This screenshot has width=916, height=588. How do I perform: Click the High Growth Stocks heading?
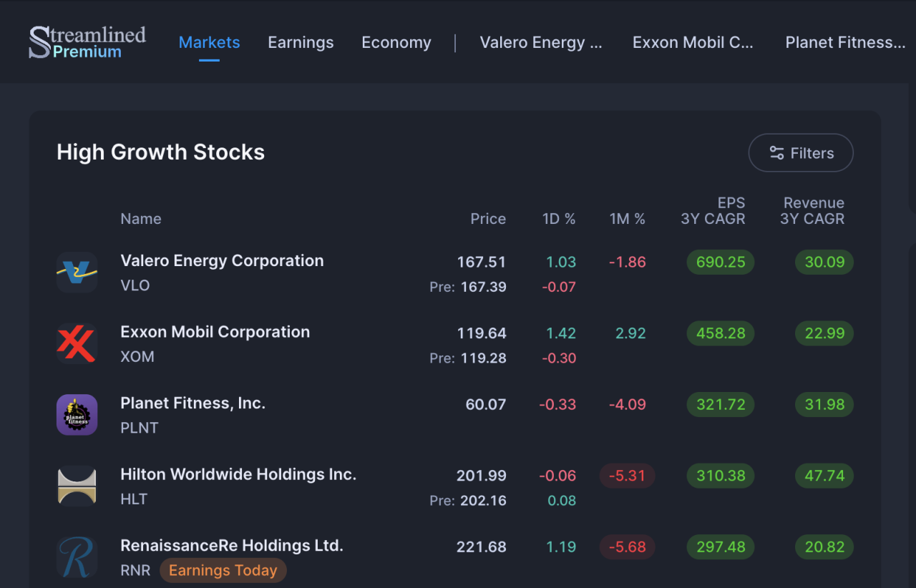pos(161,152)
